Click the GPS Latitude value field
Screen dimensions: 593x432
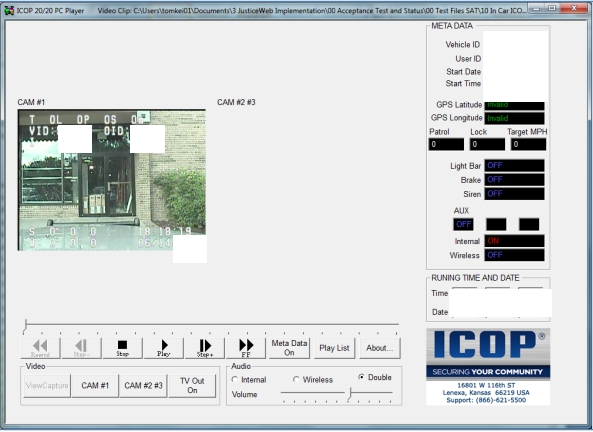[514, 105]
